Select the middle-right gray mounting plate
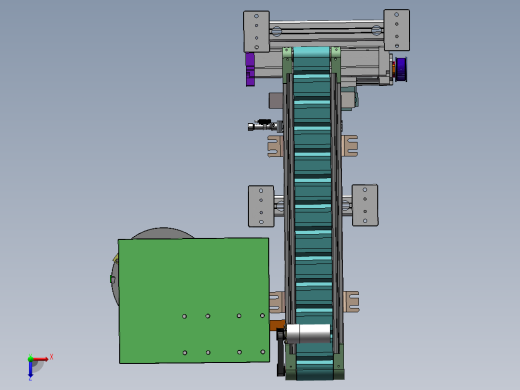 pos(365,205)
